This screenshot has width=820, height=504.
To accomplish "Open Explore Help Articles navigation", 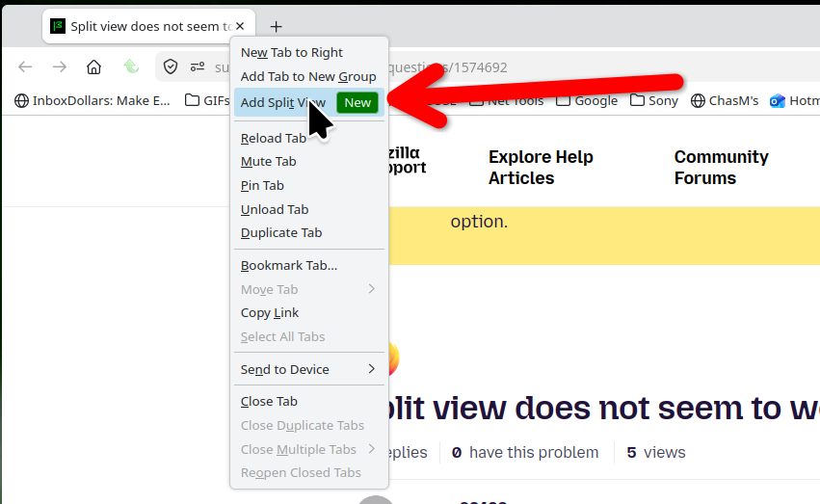I will pyautogui.click(x=541, y=168).
